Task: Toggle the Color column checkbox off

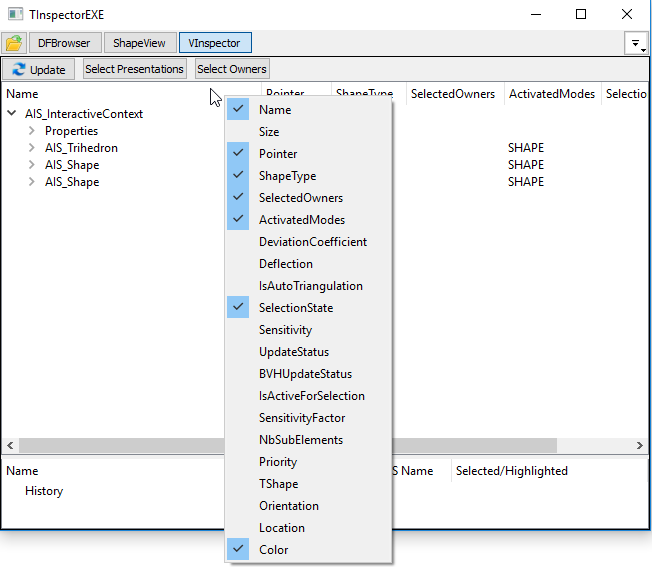Action: tap(273, 550)
